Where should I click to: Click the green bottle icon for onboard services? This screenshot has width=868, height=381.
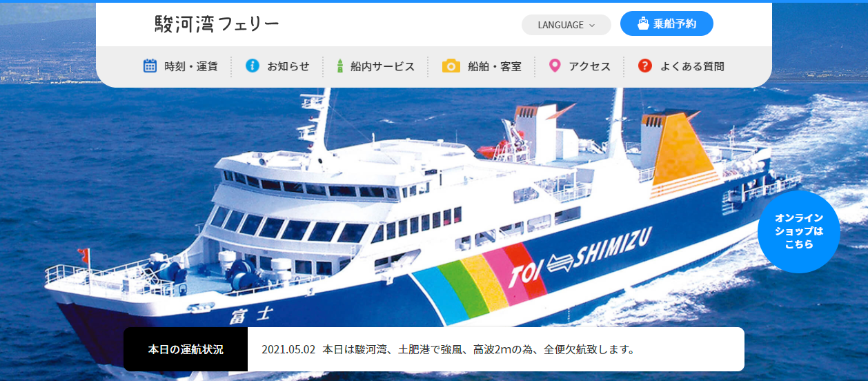pyautogui.click(x=340, y=66)
